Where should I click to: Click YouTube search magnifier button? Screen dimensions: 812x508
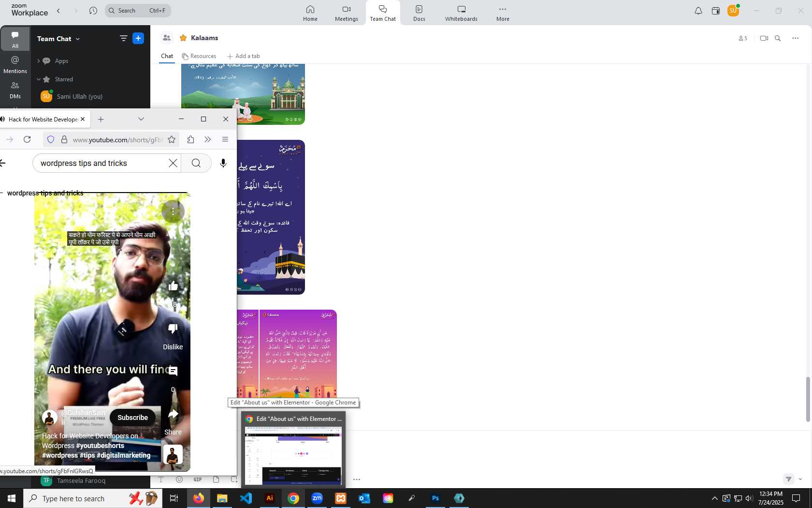coord(196,163)
